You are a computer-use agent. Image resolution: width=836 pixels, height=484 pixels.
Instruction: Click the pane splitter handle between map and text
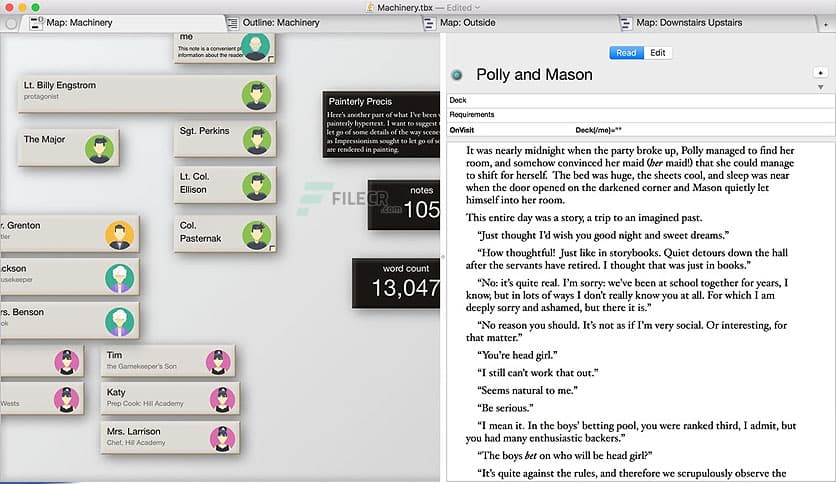[443, 257]
